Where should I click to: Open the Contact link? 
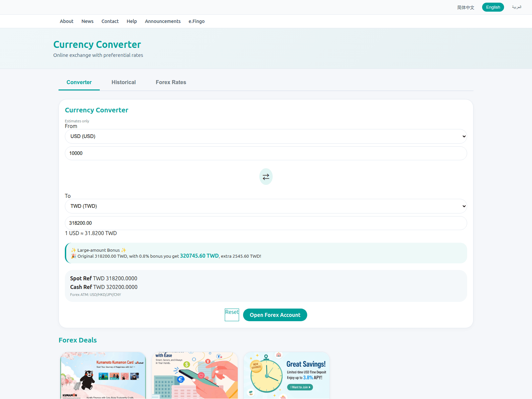click(110, 21)
